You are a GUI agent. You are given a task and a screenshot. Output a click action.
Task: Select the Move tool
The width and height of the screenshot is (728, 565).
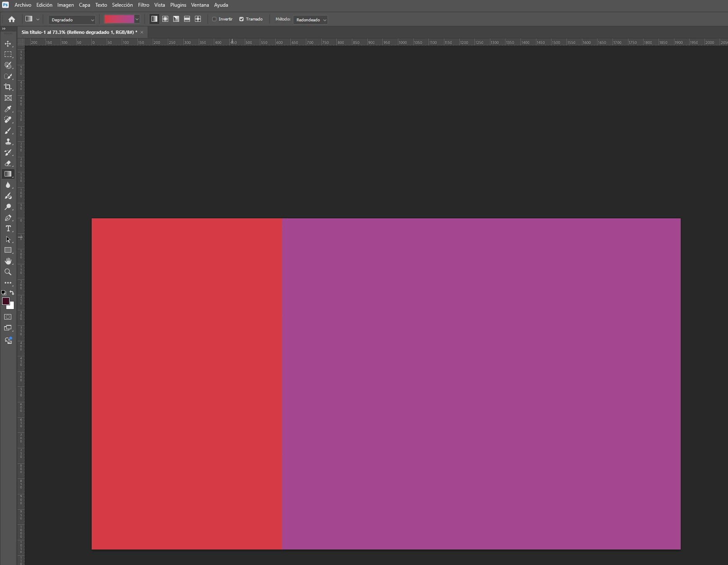pos(8,43)
